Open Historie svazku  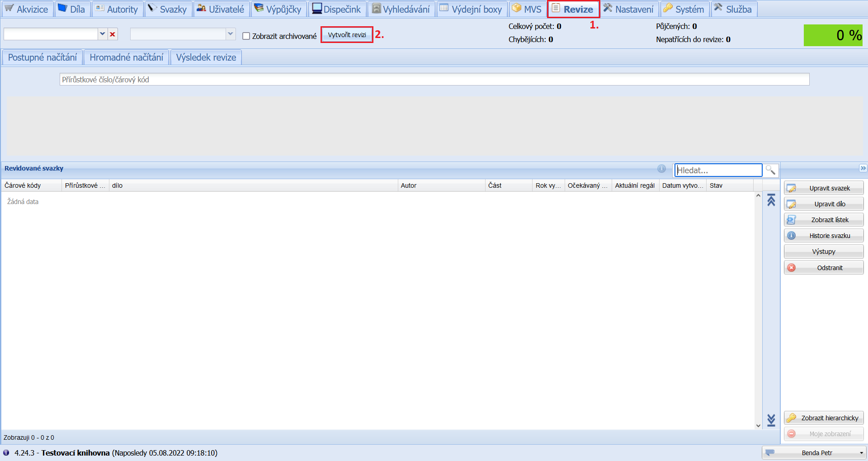click(x=824, y=236)
